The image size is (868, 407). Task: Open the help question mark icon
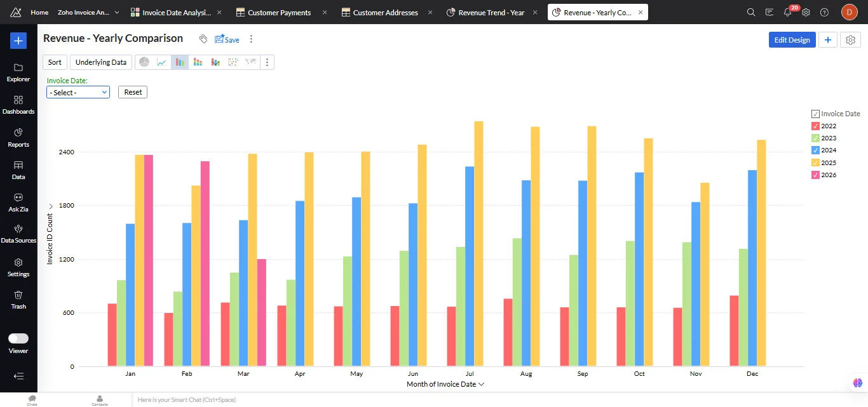coord(824,12)
